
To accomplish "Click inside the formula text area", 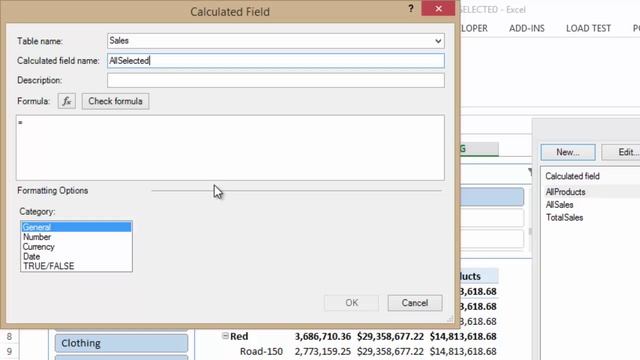I will point(230,148).
